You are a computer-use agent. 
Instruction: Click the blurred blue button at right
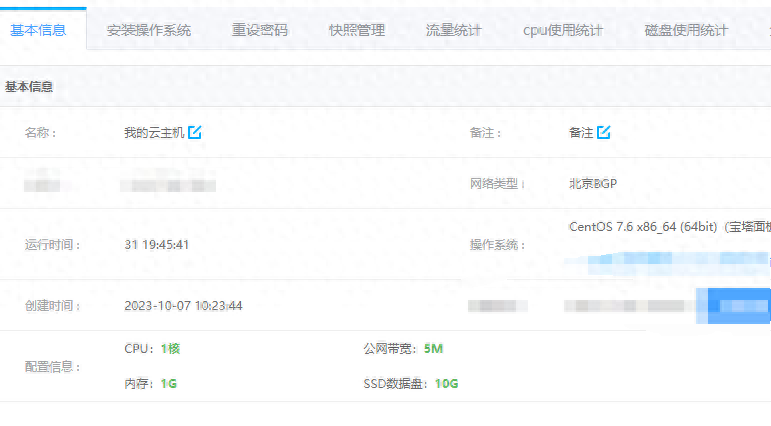[740, 305]
